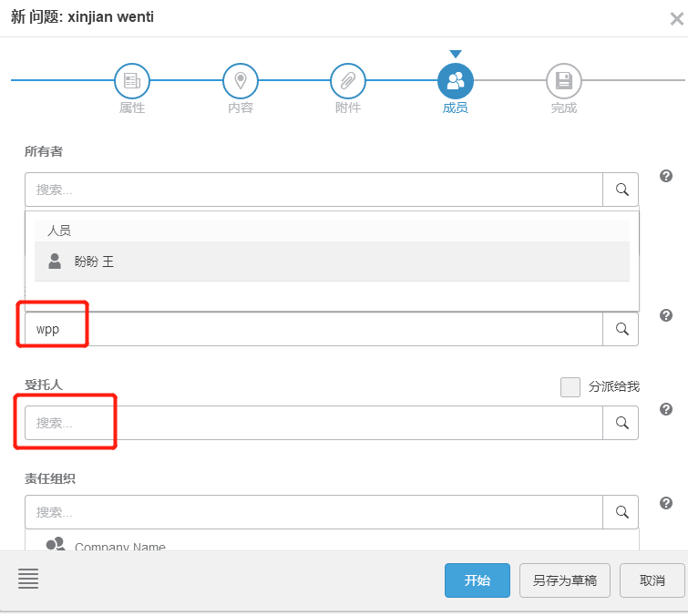
Task: Open help icon beside 责任组织 field
Action: (666, 503)
